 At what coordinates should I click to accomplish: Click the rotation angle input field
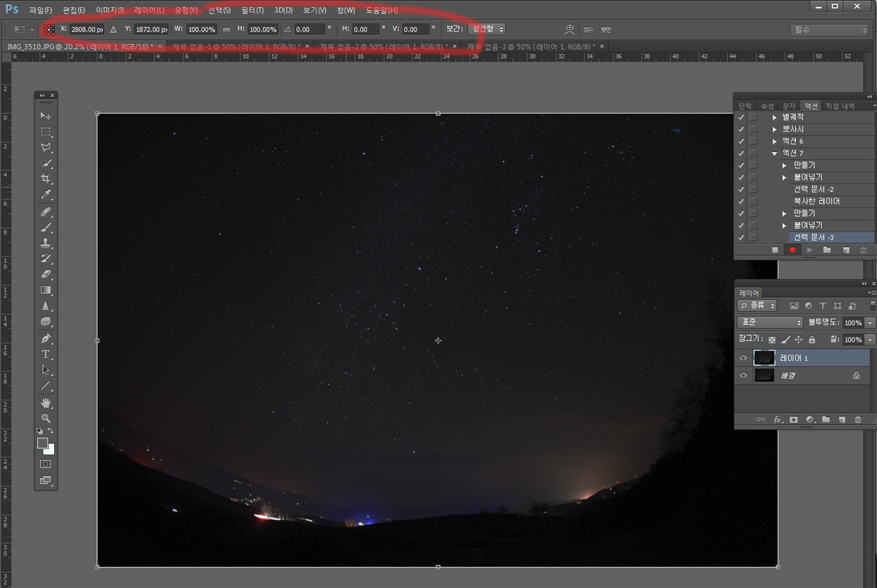pyautogui.click(x=309, y=29)
